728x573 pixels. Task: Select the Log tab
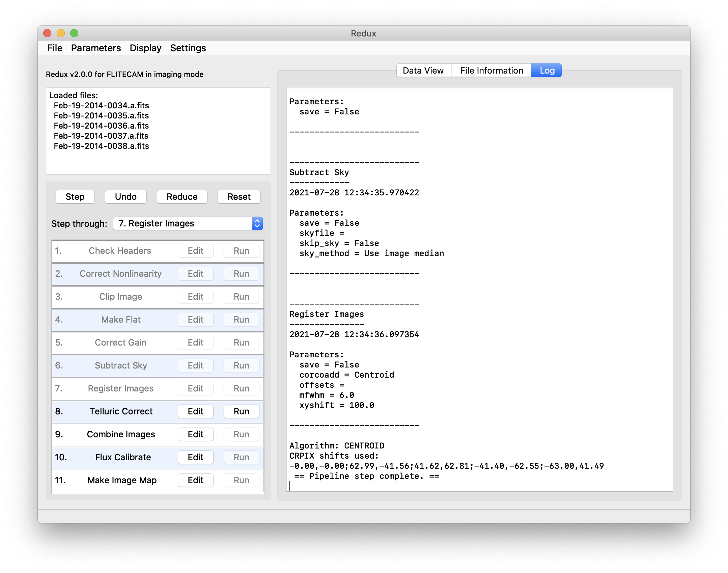(x=546, y=70)
